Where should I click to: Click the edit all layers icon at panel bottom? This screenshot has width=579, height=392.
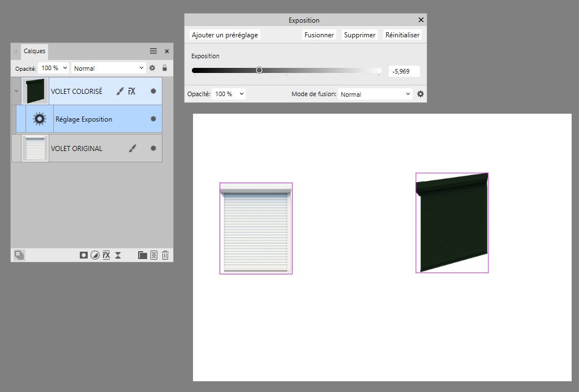click(x=19, y=255)
